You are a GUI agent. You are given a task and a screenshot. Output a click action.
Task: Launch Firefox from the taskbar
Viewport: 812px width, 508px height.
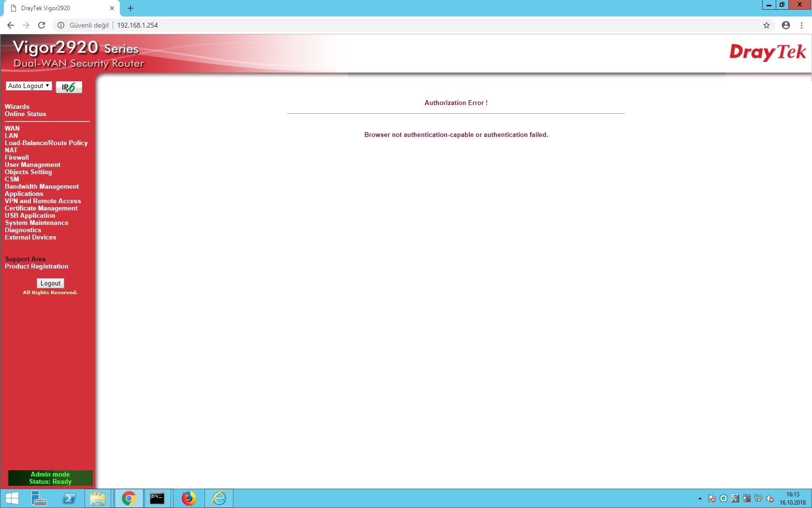click(188, 498)
